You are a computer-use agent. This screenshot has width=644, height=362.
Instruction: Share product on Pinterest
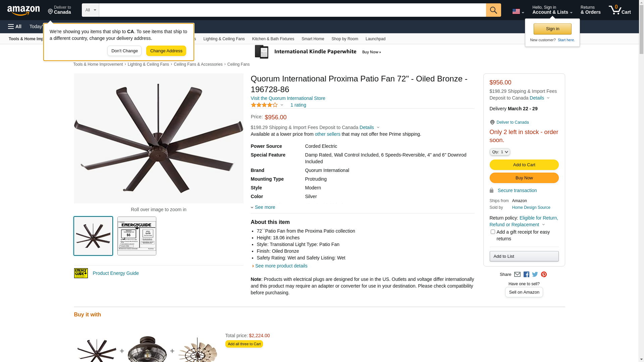[544, 275]
